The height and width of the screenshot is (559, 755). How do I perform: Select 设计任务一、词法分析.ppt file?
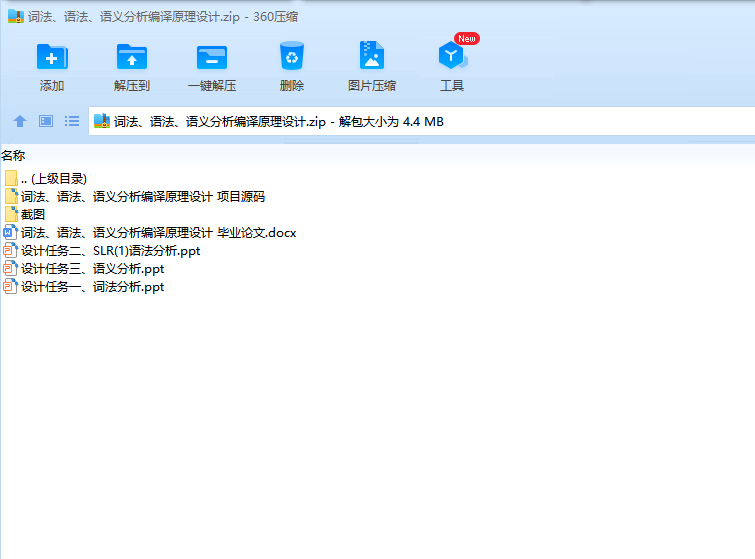point(84,286)
